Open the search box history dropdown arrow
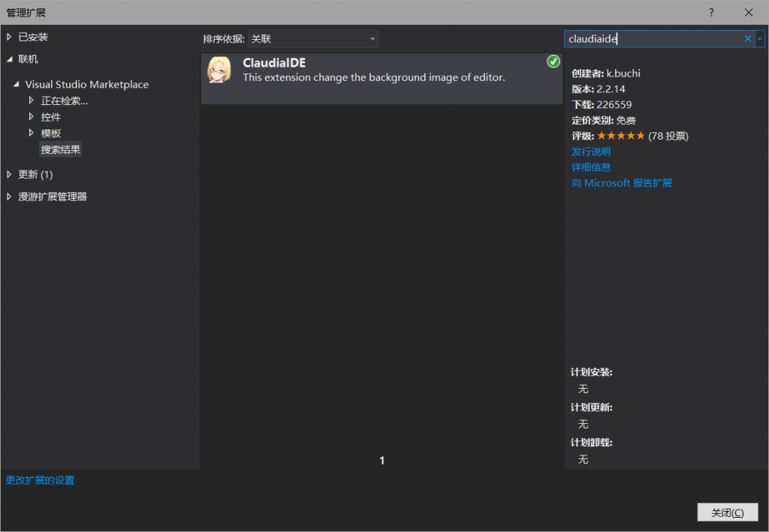Image resolution: width=769 pixels, height=532 pixels. coord(760,39)
